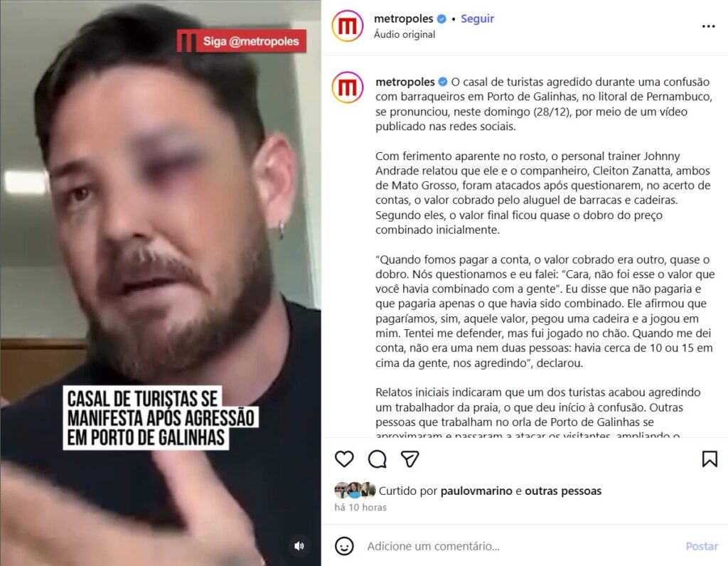Share post using paper plane icon
The width and height of the screenshot is (728, 566).
[410, 459]
